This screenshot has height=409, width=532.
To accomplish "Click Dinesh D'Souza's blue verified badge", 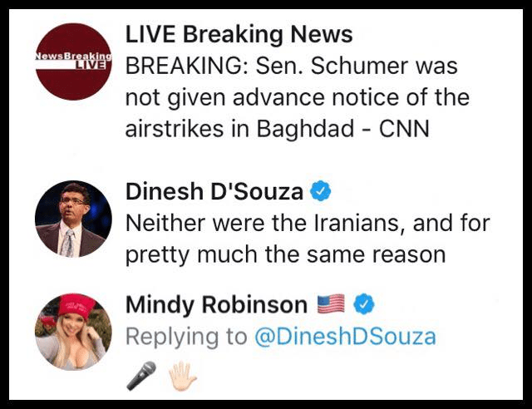I will [x=321, y=193].
